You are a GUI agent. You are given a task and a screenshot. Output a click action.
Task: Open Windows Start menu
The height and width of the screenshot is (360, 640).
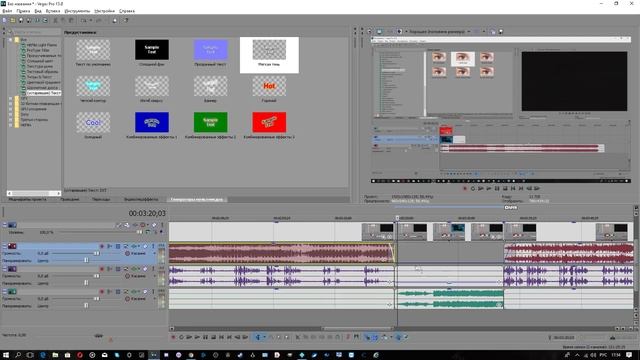6,355
